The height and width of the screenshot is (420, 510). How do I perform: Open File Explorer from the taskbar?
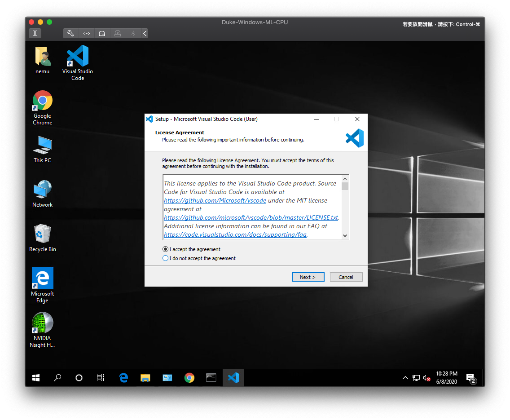click(x=145, y=377)
